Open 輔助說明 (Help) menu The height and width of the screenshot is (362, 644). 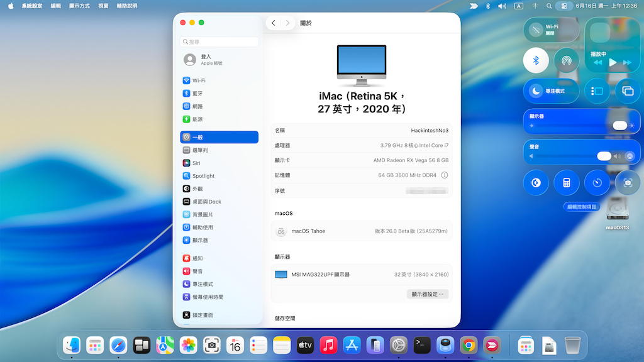(x=127, y=6)
